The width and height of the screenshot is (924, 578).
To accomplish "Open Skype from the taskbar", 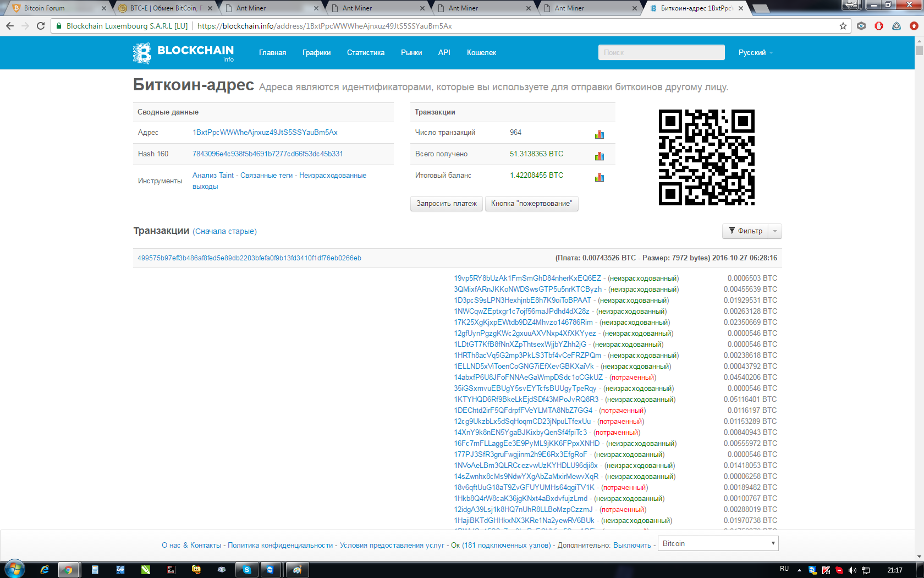I will click(247, 570).
